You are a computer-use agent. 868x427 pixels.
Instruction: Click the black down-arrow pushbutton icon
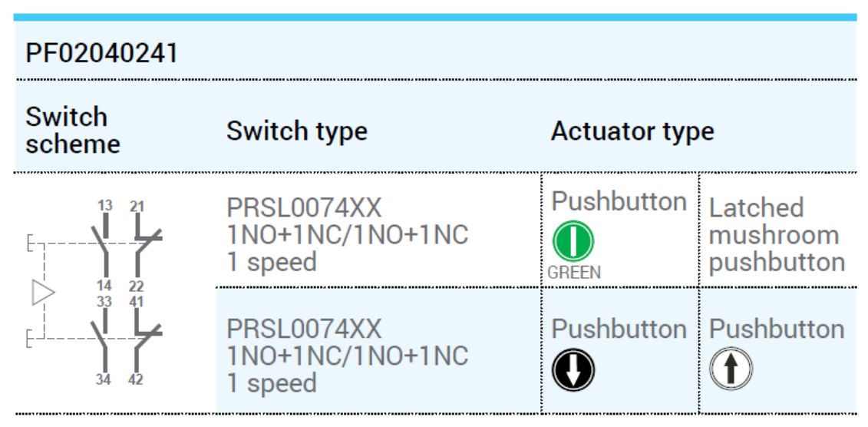573,369
